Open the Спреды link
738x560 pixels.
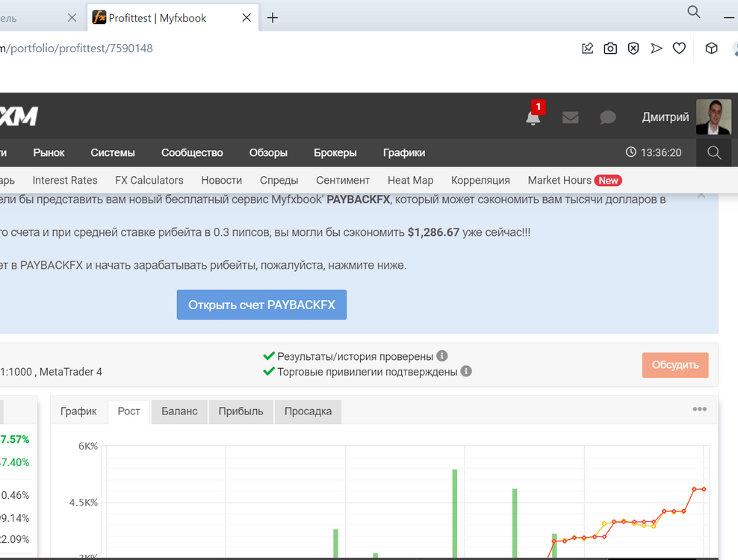279,180
